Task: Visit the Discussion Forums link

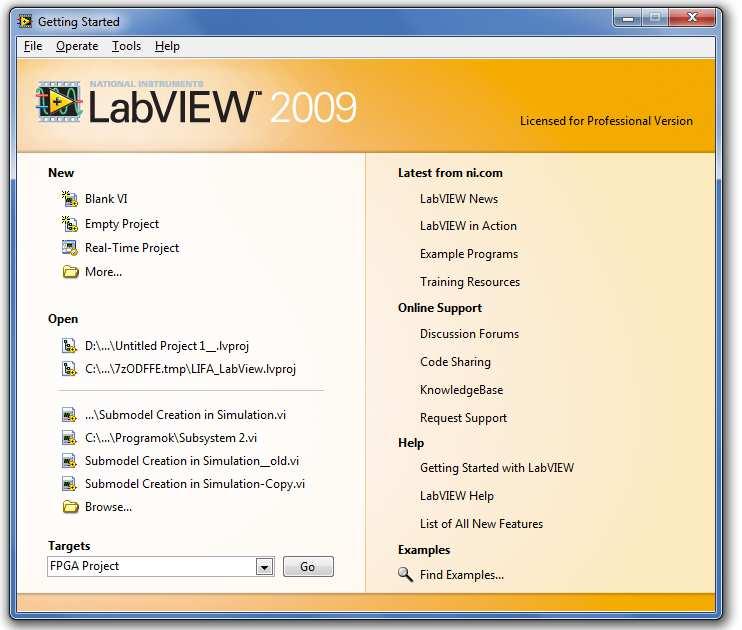Action: click(469, 334)
